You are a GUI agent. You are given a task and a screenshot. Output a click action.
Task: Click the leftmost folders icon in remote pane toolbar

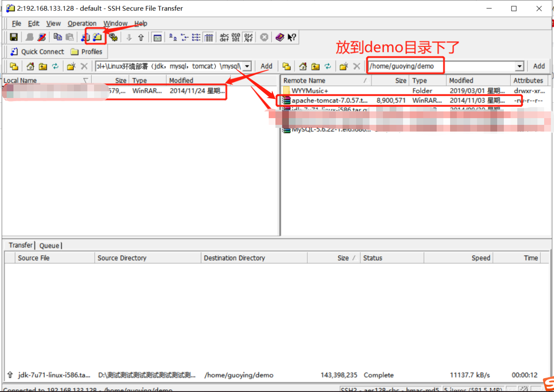(287, 66)
